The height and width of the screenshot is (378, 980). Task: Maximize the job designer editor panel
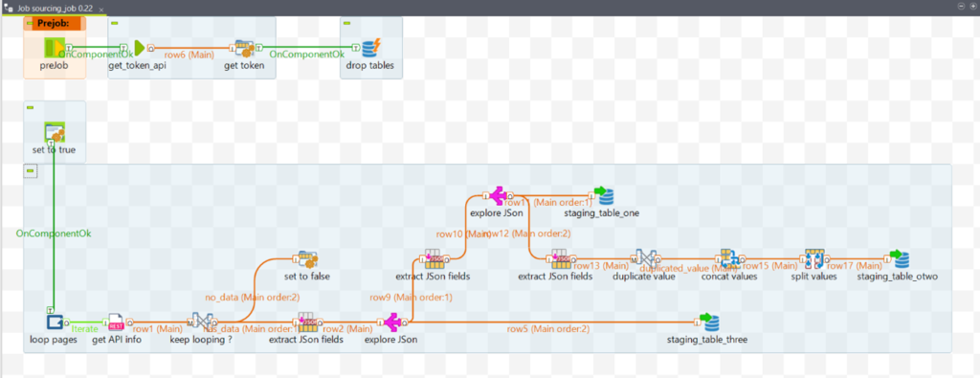(x=972, y=6)
